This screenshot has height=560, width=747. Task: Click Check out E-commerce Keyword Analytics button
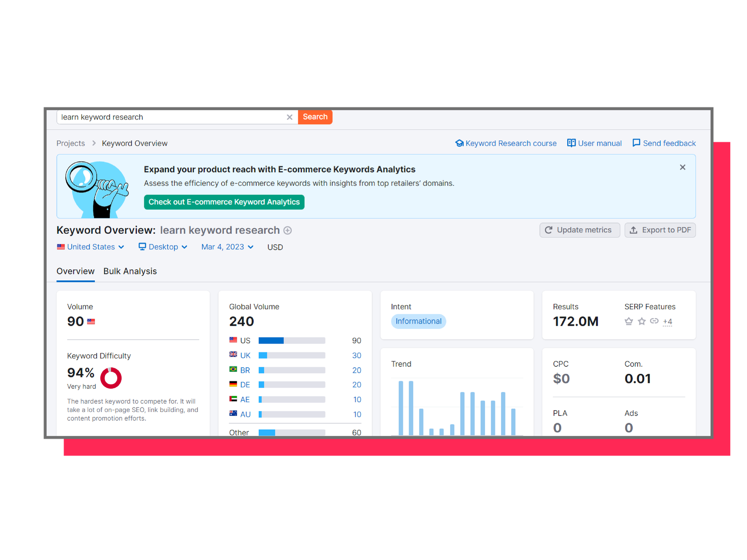coord(224,202)
